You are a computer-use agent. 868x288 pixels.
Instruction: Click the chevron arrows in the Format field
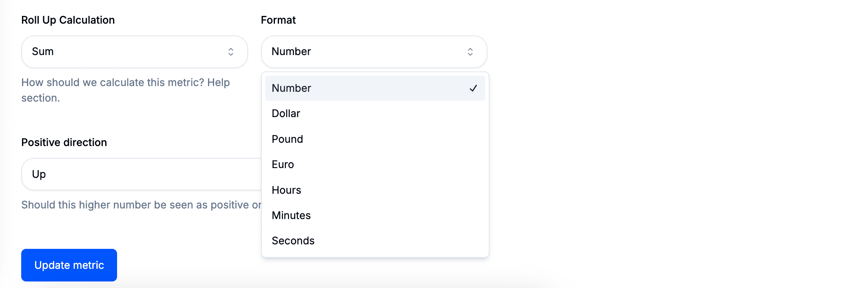[470, 52]
